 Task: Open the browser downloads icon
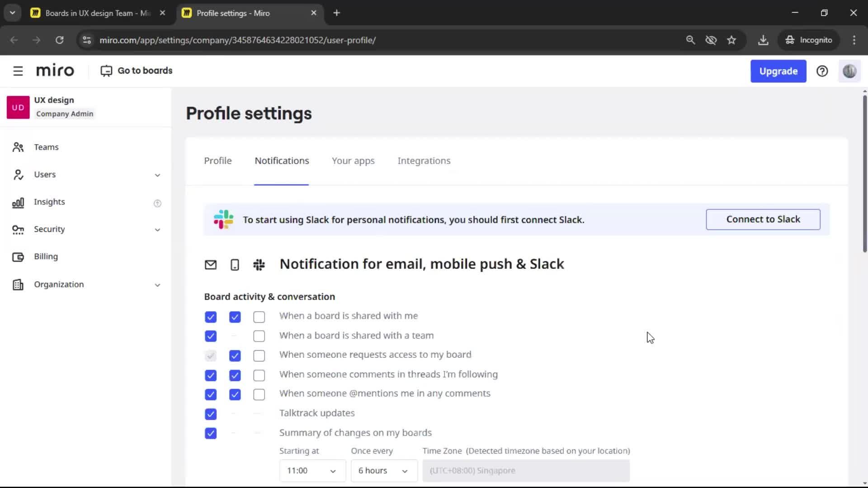763,40
